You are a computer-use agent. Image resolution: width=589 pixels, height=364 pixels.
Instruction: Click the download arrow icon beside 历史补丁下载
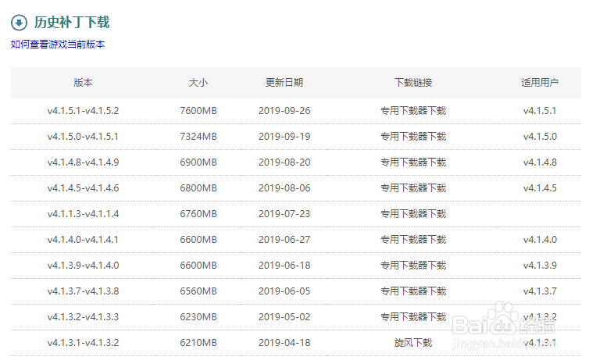19,22
